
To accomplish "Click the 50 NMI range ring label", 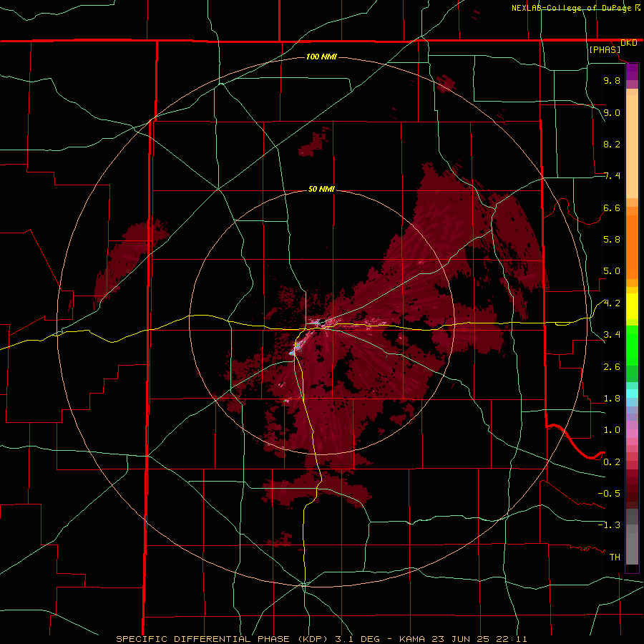I will click(x=321, y=190).
